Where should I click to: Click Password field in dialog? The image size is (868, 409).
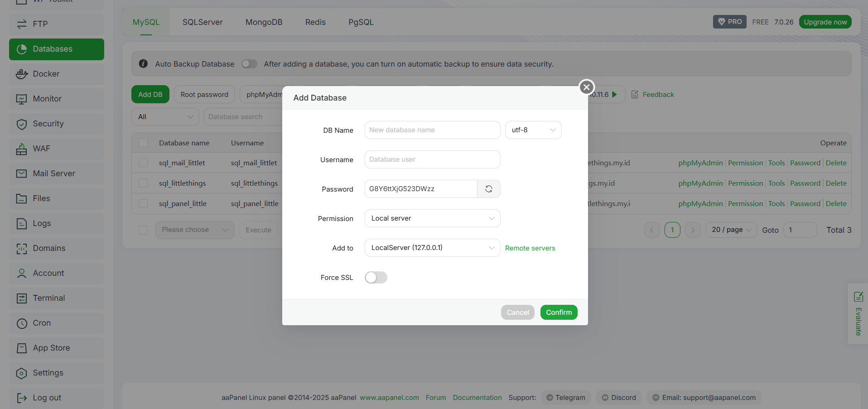click(x=421, y=189)
